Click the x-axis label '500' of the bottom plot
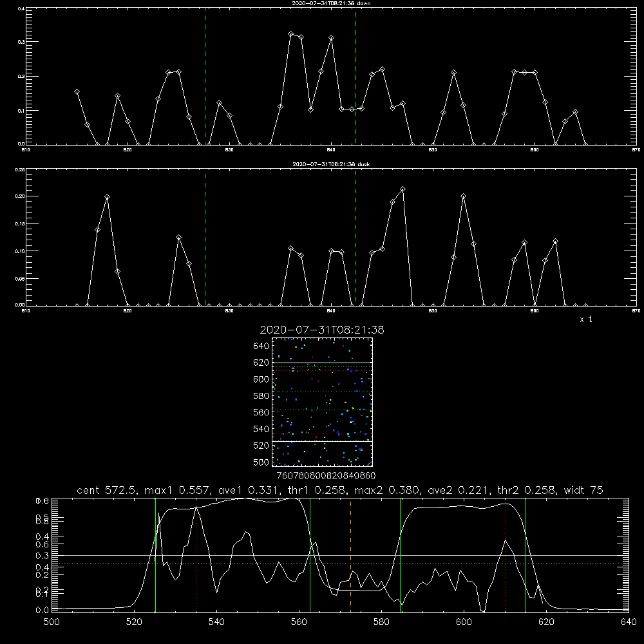 (52, 622)
